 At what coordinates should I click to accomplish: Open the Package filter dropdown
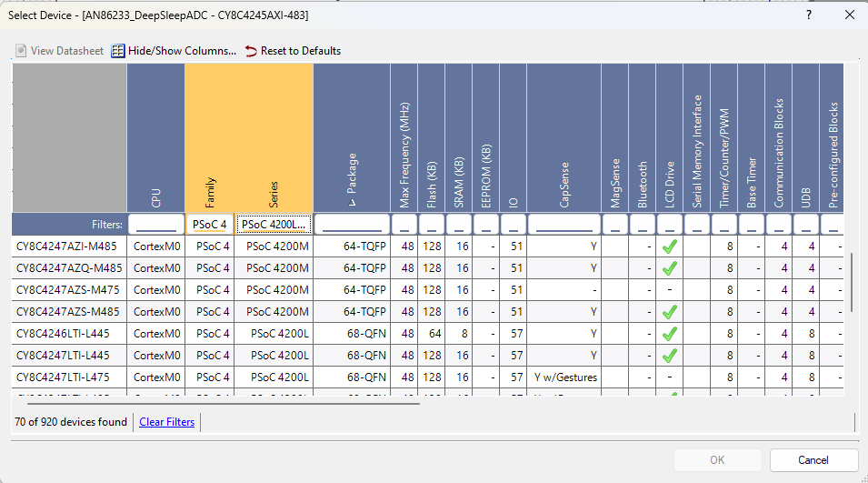(352, 225)
